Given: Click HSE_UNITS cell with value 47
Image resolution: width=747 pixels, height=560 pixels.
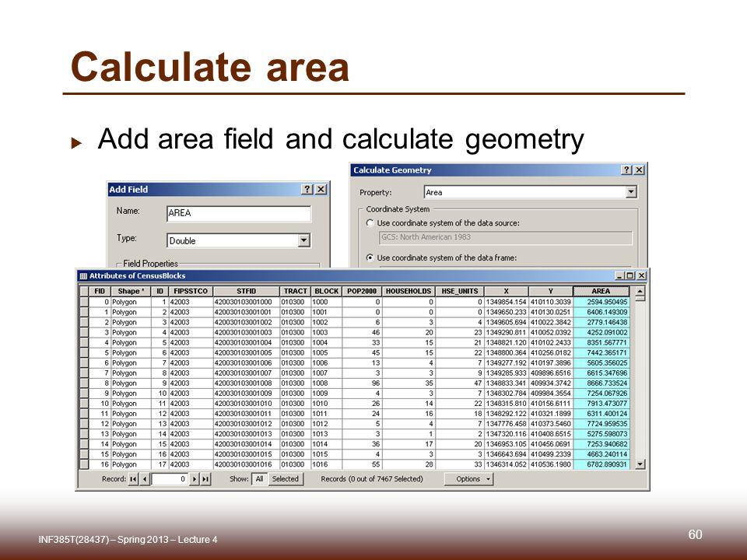Looking at the screenshot, I should click(x=460, y=383).
